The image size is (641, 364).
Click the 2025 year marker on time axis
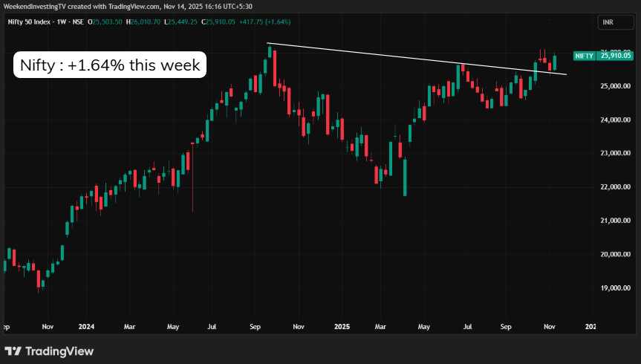340,326
